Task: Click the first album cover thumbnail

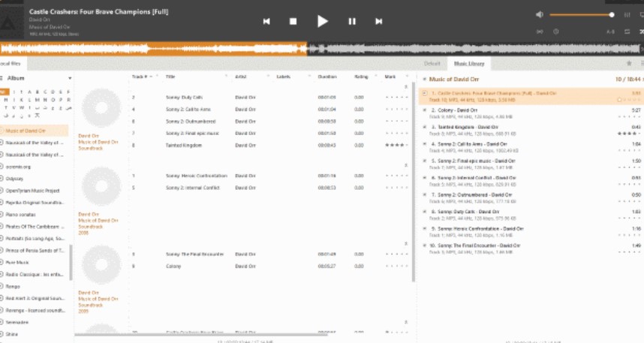Action: (x=101, y=107)
